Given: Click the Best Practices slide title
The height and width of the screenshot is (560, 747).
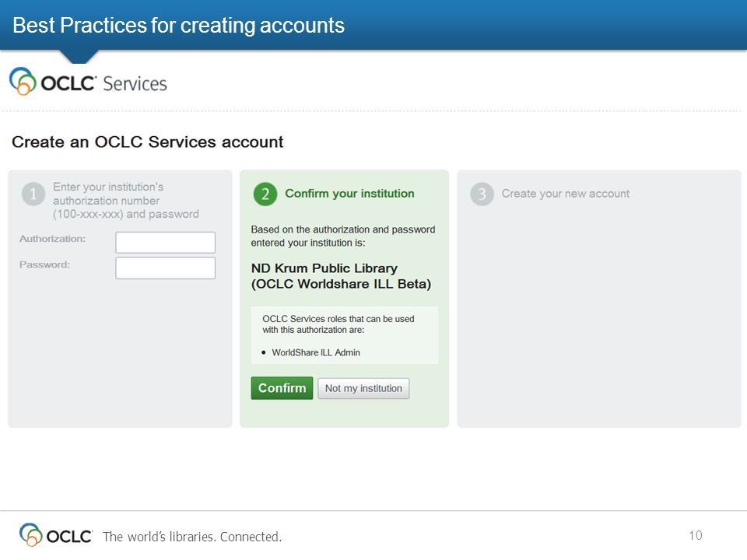Looking at the screenshot, I should 179,25.
